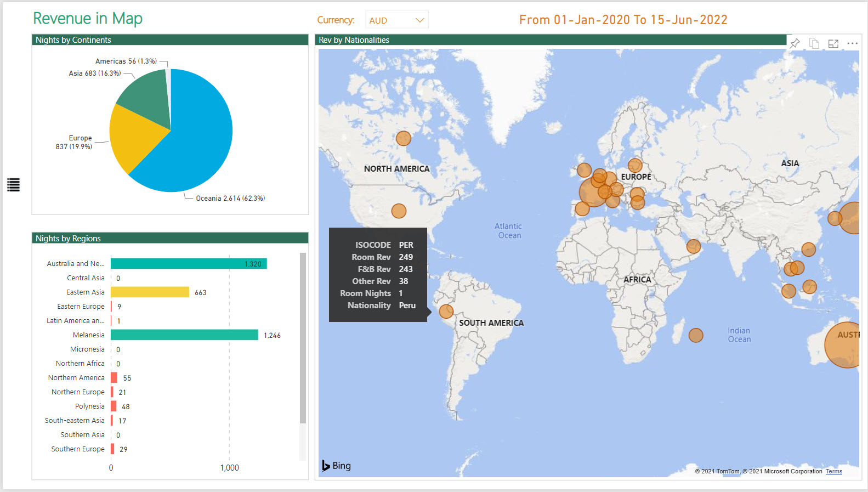
Task: Click the copy visual icon above map
Action: click(x=814, y=44)
